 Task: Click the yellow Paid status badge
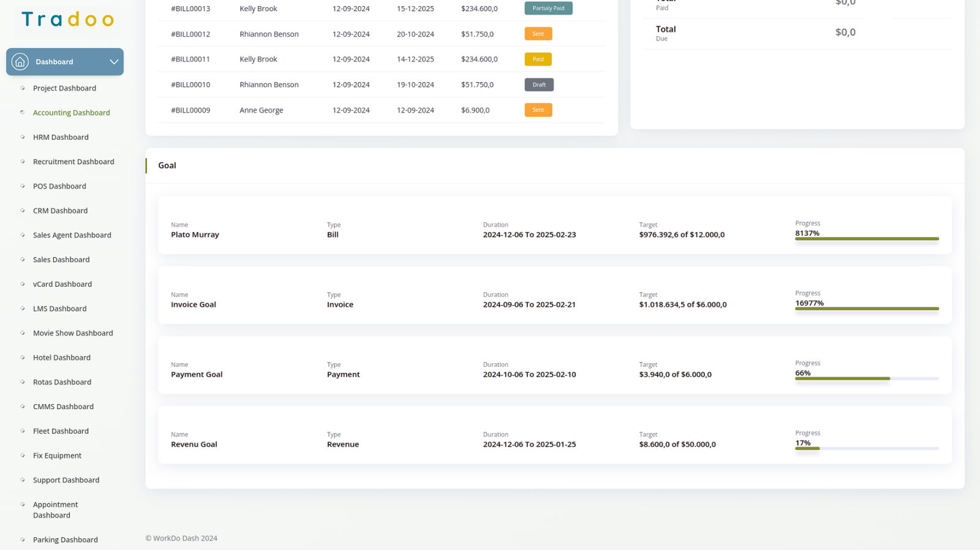click(x=538, y=59)
